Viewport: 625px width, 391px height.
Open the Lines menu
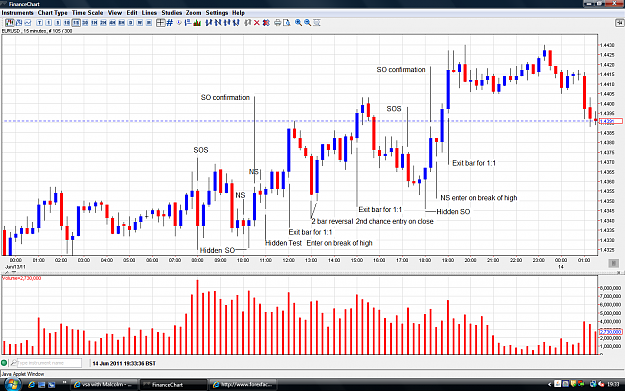149,13
